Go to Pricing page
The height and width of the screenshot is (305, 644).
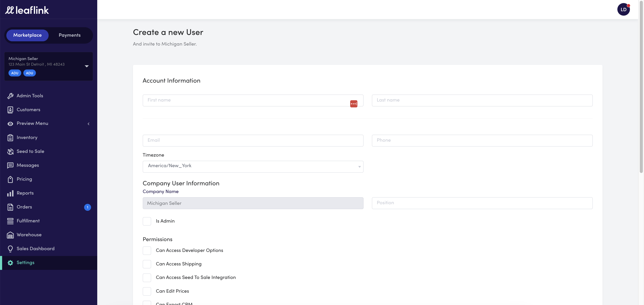coord(48,179)
